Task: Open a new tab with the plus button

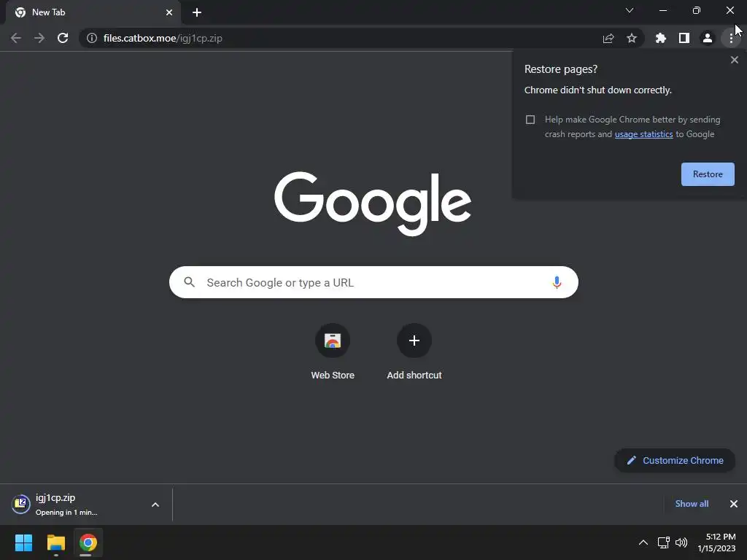Action: (x=197, y=12)
